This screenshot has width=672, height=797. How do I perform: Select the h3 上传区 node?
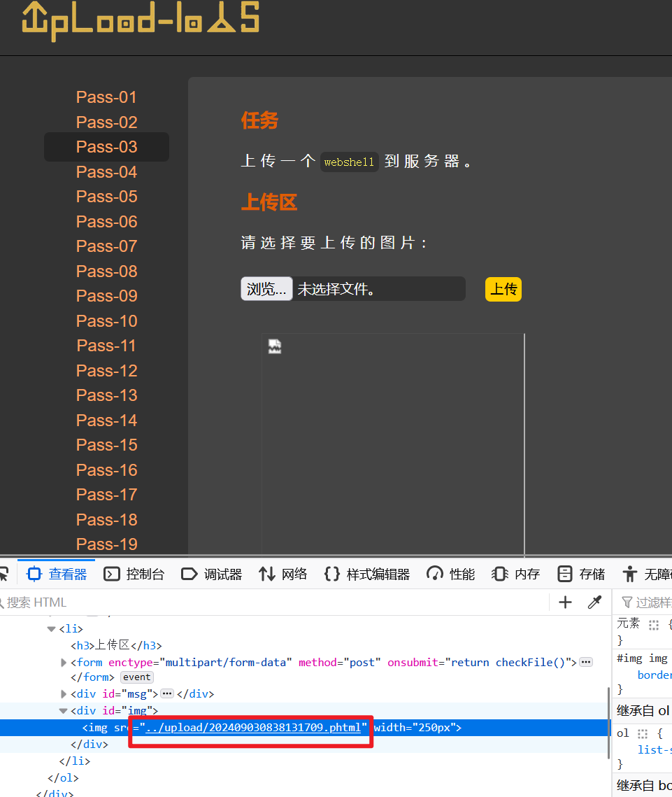point(116,645)
